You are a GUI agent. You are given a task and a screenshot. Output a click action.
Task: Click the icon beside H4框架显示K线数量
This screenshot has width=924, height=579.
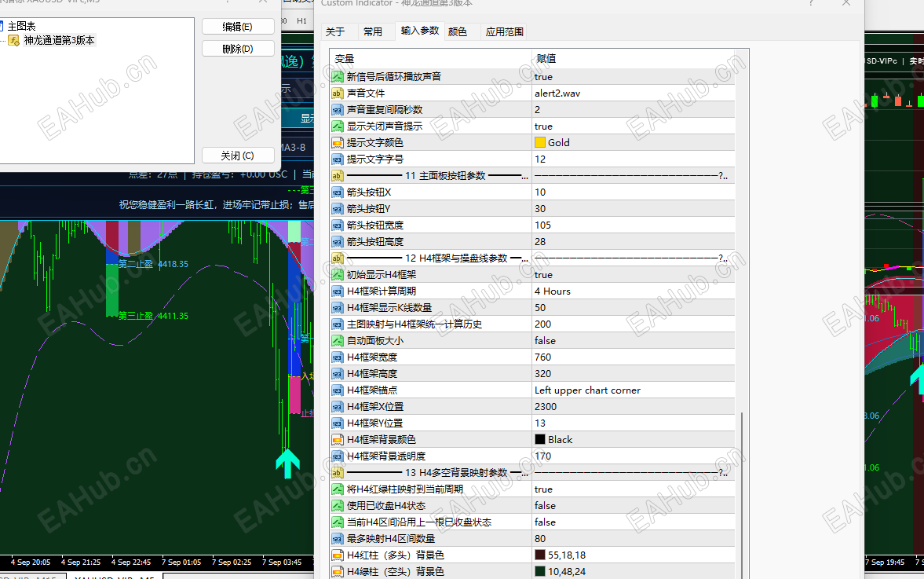pos(337,308)
